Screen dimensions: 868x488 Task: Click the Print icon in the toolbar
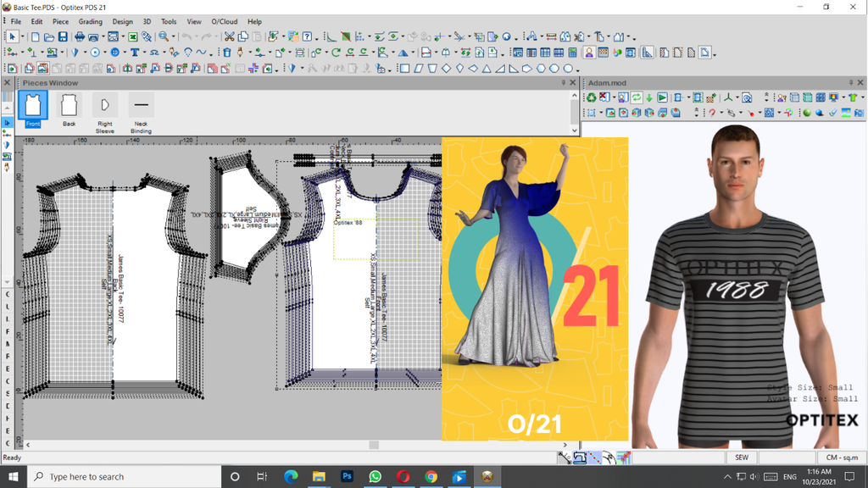pos(80,37)
